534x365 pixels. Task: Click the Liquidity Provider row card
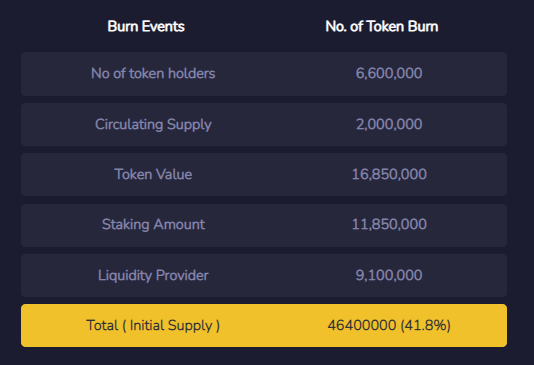tap(264, 275)
